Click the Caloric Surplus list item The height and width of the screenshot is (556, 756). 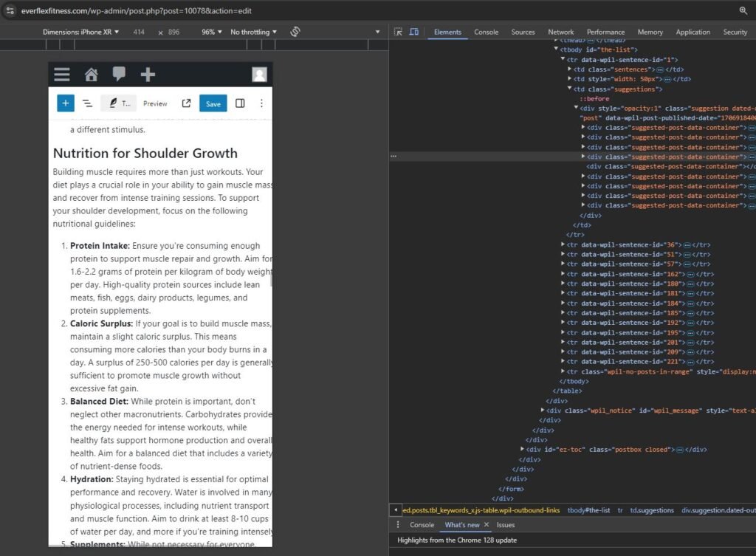click(x=171, y=356)
